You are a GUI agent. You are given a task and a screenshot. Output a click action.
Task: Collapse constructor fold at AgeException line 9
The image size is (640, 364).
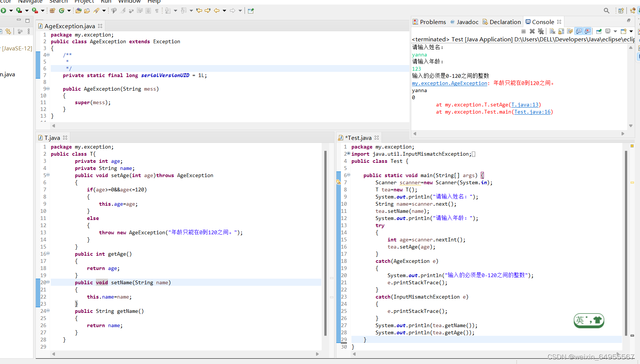pos(48,89)
